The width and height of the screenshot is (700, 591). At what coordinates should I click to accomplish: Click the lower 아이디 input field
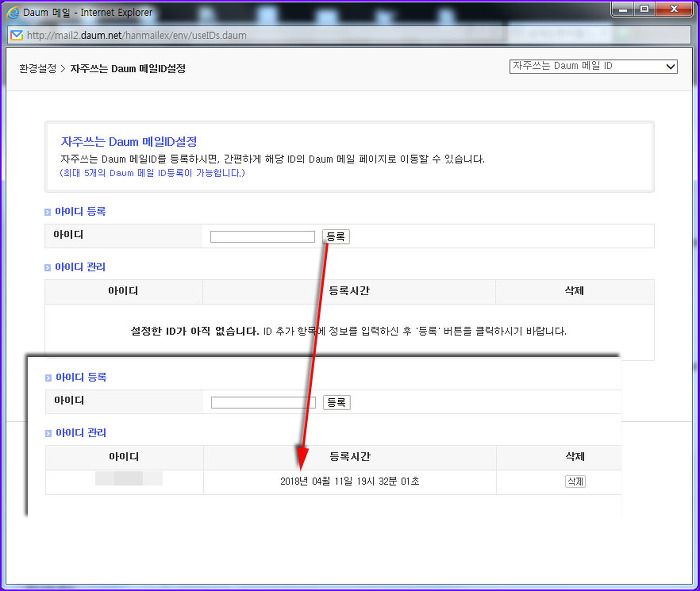pos(263,403)
